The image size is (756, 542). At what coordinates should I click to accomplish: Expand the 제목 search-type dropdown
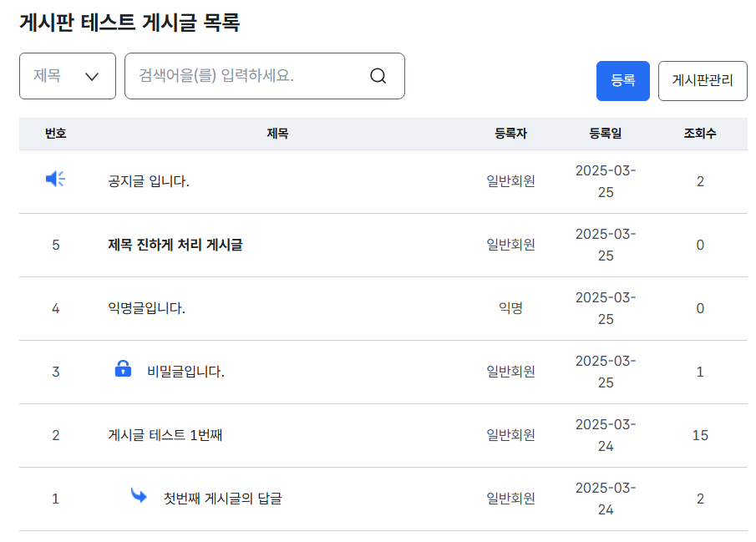pyautogui.click(x=68, y=76)
